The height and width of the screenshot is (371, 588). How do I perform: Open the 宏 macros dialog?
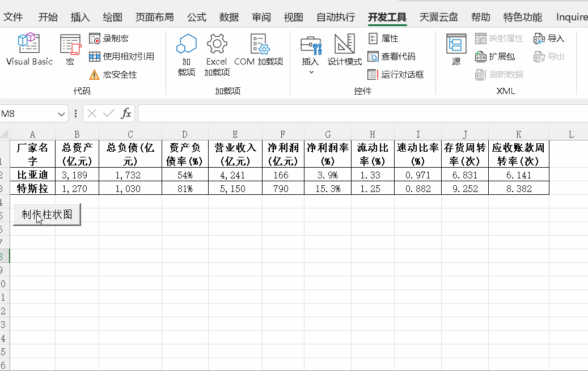70,49
